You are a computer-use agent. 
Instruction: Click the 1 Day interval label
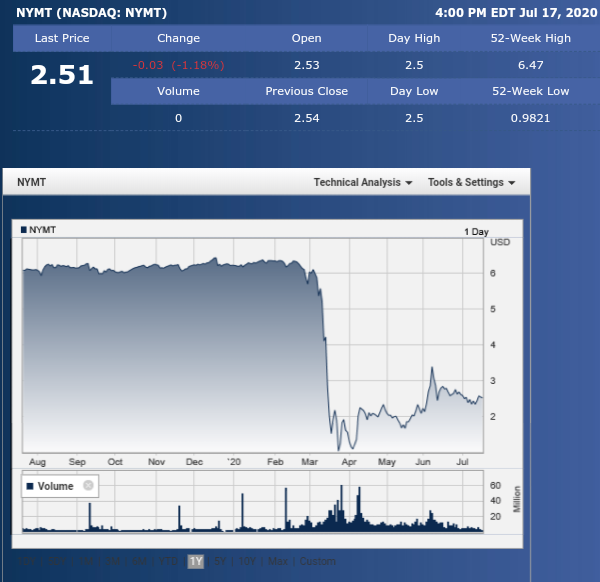(x=476, y=231)
